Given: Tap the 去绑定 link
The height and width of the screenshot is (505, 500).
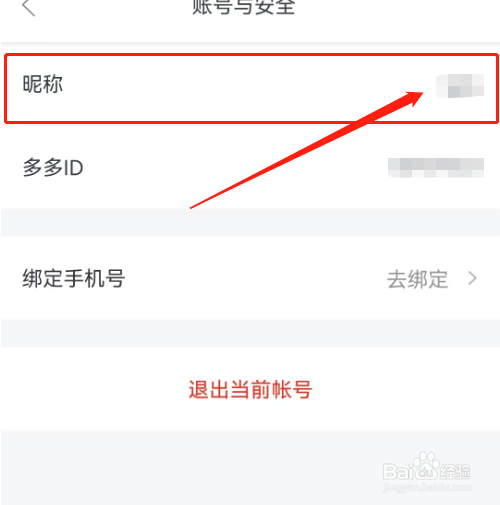Looking at the screenshot, I should [x=417, y=279].
